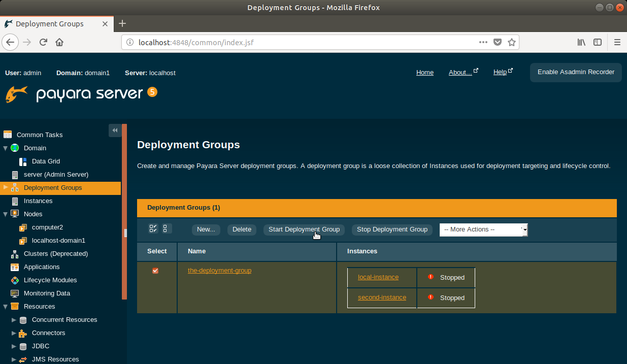The height and width of the screenshot is (364, 627).
Task: Click the sidebar vertical scrollbar
Action: (124, 212)
